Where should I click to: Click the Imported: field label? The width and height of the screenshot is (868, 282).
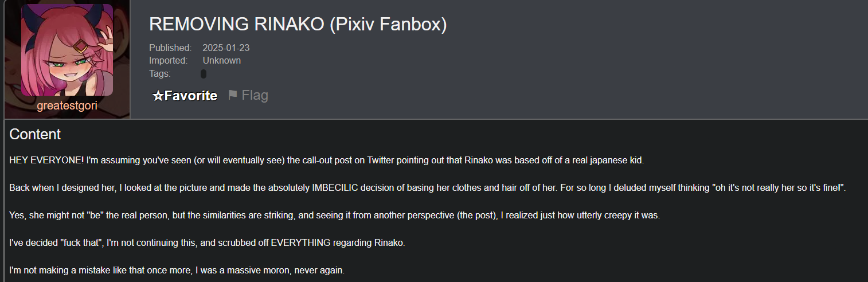(169, 61)
